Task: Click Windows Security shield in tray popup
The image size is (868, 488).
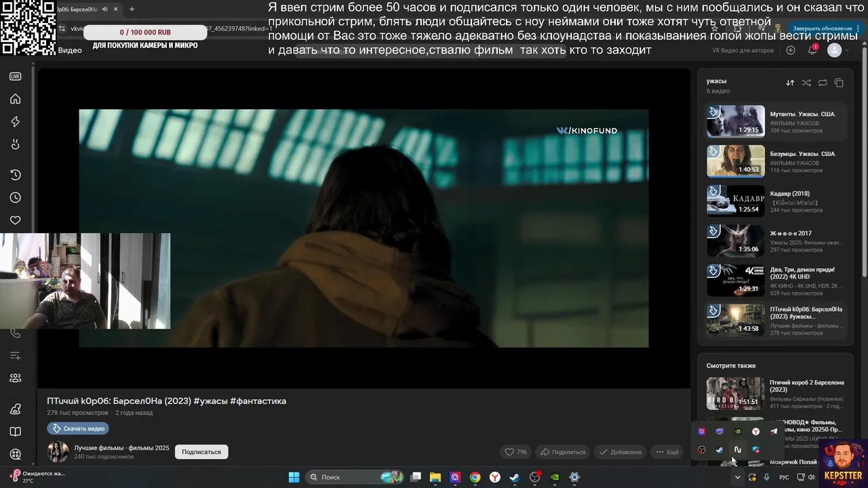Action: 756,449
